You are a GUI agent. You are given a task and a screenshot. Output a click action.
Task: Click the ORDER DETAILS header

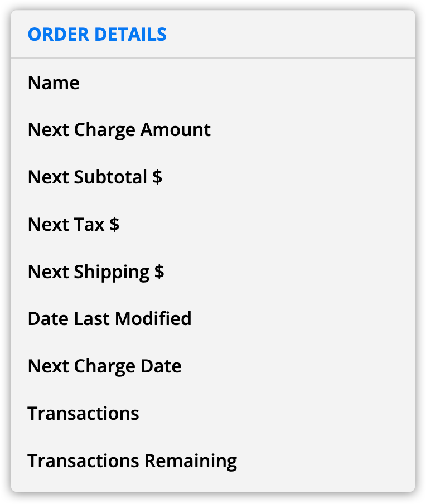(x=97, y=35)
